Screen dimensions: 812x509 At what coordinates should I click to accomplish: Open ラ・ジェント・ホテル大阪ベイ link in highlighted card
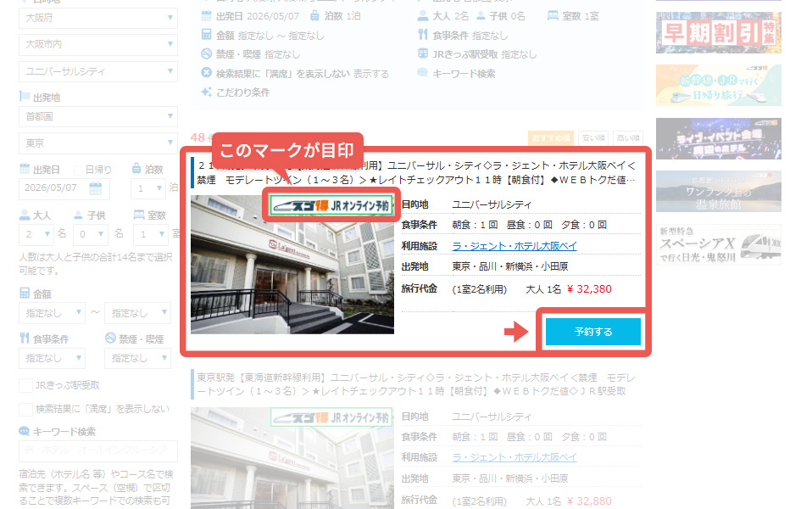tap(514, 246)
